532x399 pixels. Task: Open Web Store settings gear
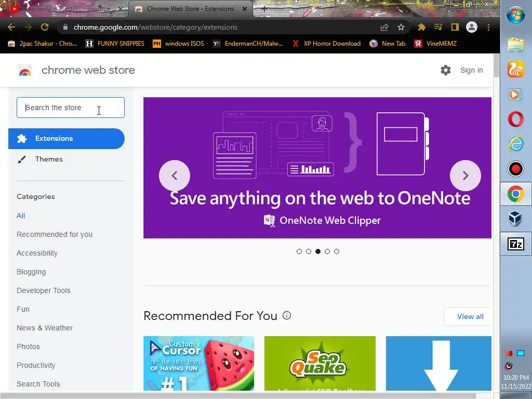tap(445, 70)
